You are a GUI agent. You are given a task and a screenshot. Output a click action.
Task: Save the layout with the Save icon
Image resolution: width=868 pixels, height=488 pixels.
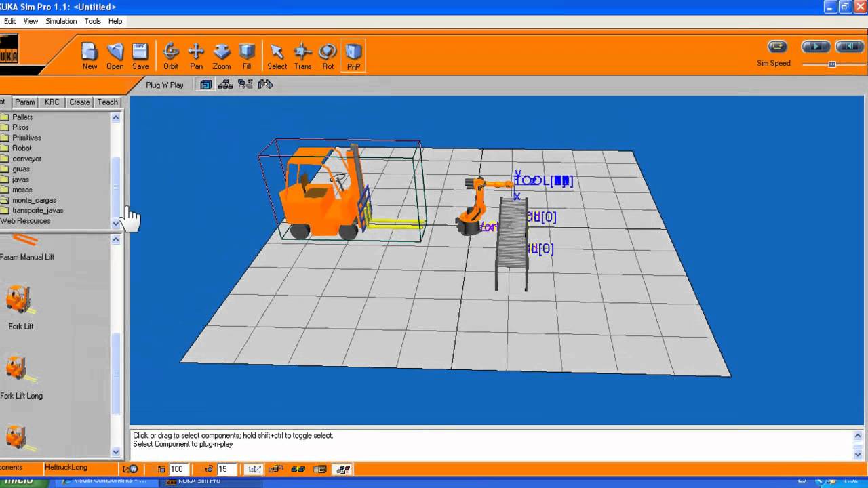coord(140,56)
